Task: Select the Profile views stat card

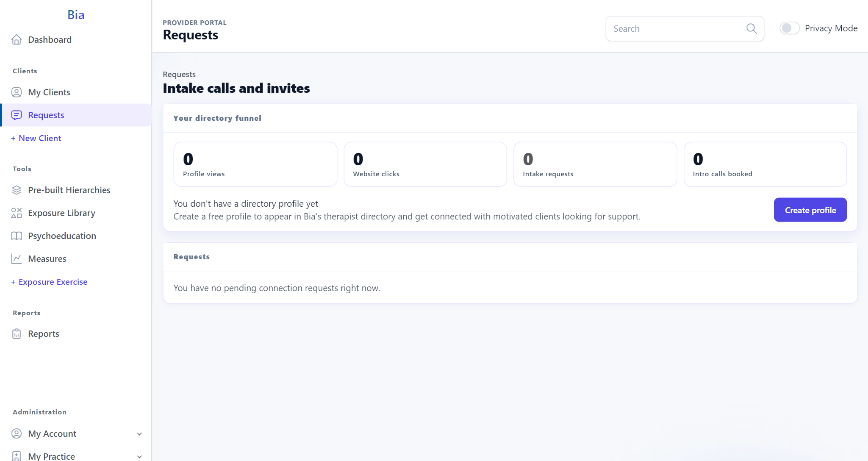Action: [x=255, y=164]
